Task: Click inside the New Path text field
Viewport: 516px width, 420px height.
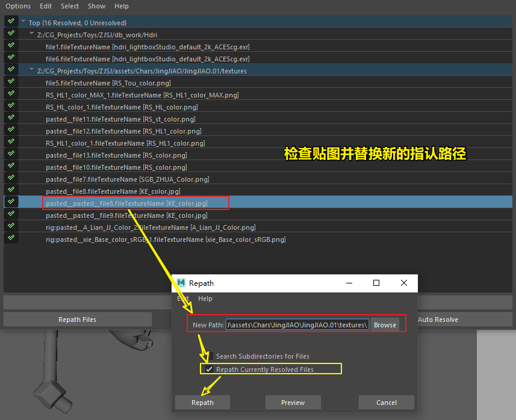Action: [297, 325]
